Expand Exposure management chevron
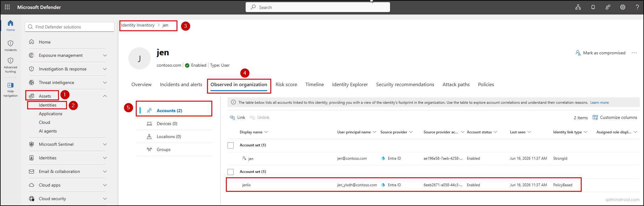Image resolution: width=644 pixels, height=206 pixels. (105, 55)
